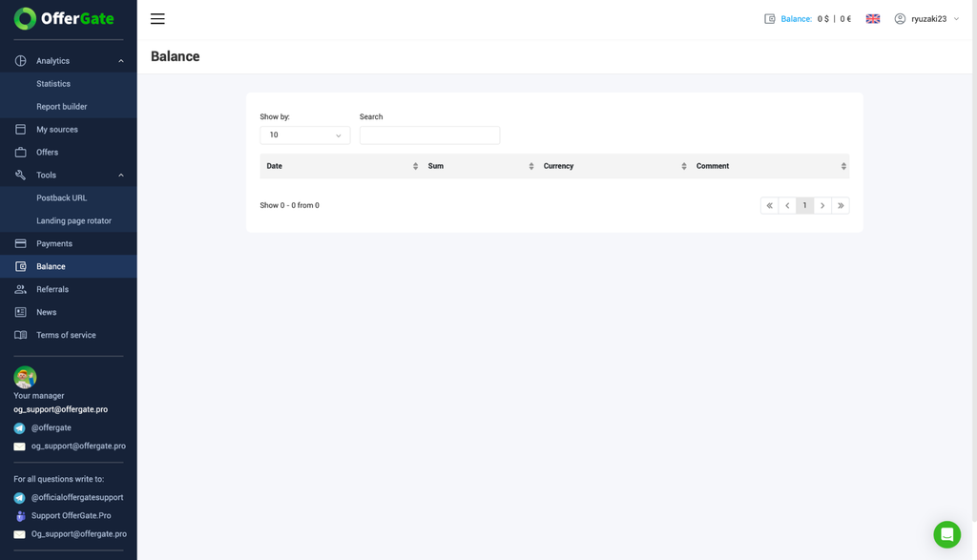Click the manager avatar image

tap(25, 377)
